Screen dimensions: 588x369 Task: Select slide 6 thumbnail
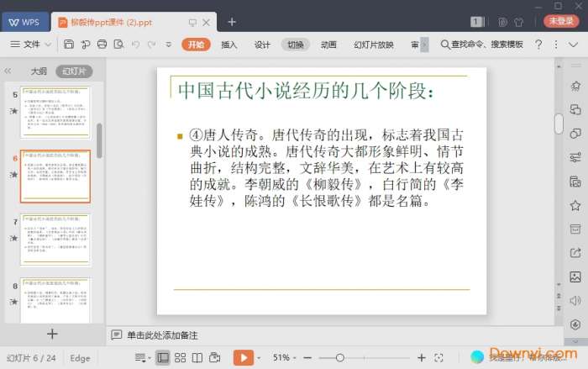[x=55, y=177]
